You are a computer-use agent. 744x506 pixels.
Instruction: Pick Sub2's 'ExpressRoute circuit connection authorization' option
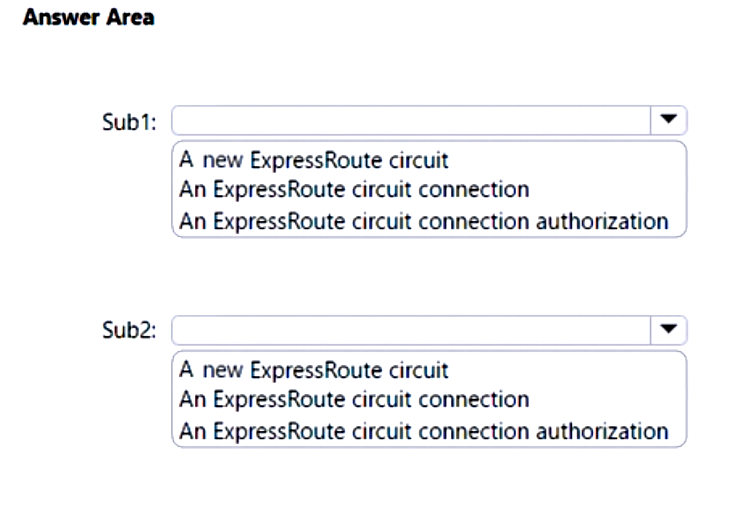click(423, 431)
